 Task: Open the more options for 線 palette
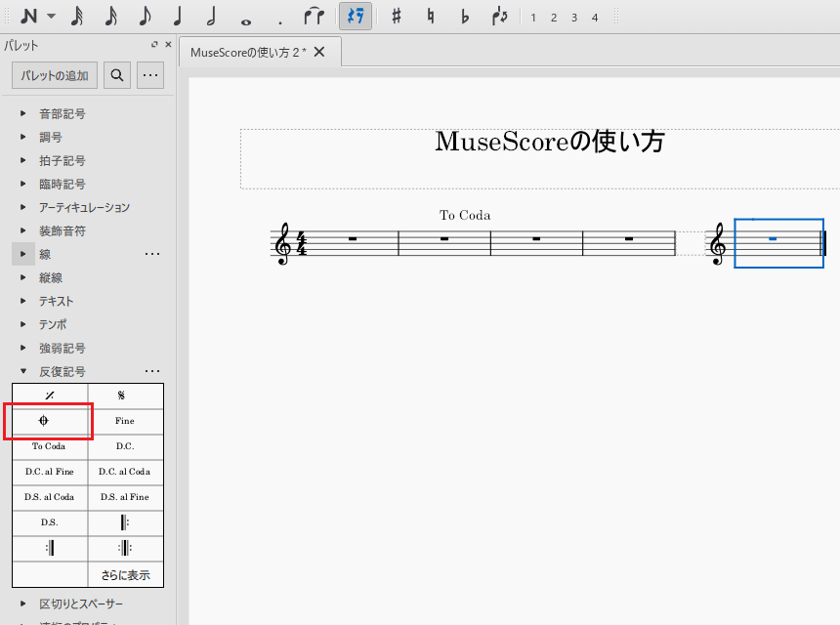tap(152, 254)
